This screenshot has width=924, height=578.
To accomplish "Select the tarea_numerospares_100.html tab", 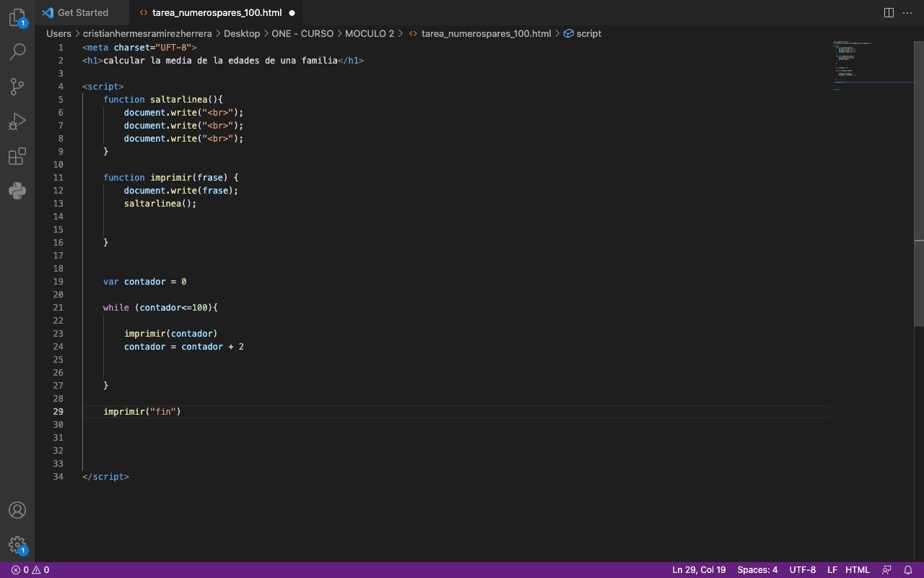I will pyautogui.click(x=217, y=12).
